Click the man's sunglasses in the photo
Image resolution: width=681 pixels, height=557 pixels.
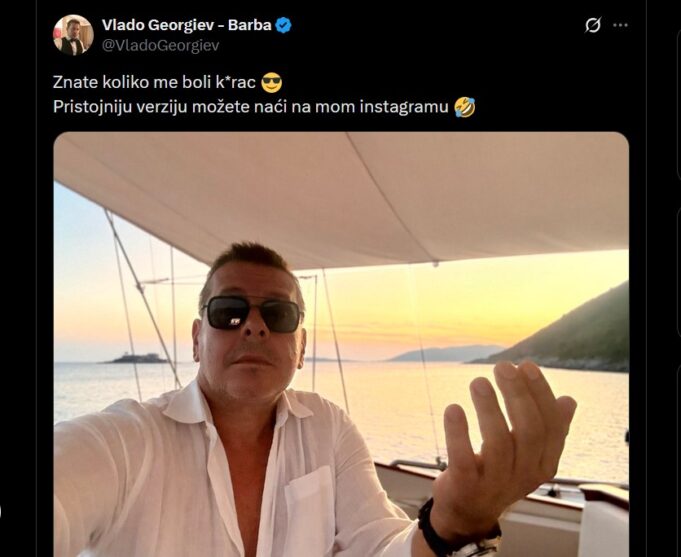click(x=253, y=314)
